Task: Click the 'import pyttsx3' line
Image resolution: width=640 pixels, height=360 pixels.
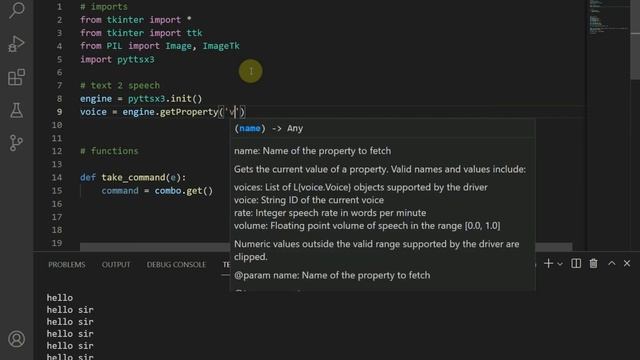Action: coord(117,59)
